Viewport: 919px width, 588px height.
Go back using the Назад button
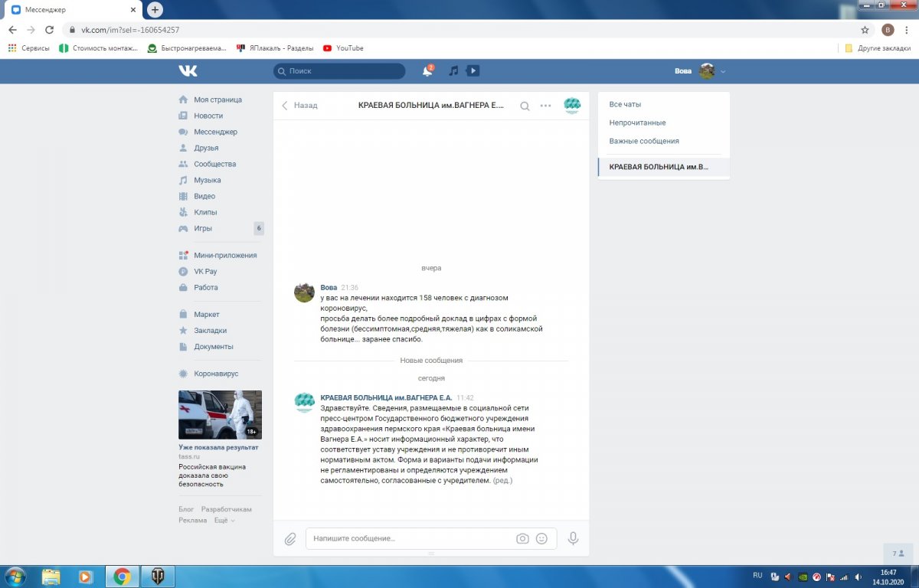[299, 106]
